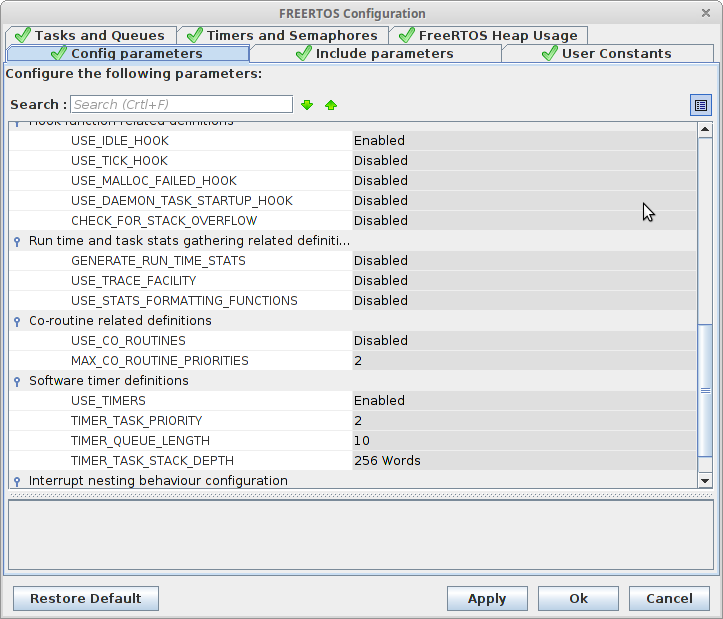The image size is (723, 619).
Task: Change the USE_CO_ROUTINES Disabled value
Action: (x=524, y=340)
